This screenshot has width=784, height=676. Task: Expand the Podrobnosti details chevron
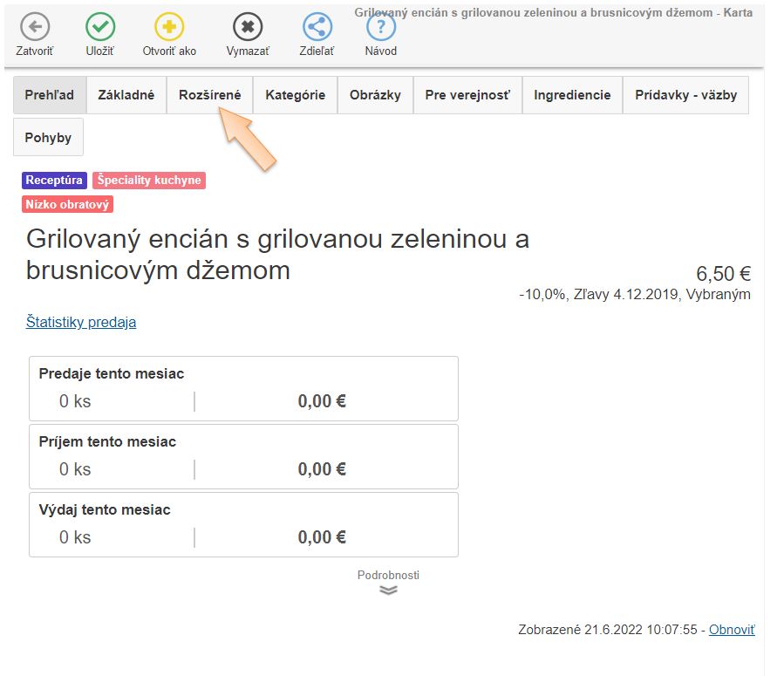coord(388,590)
